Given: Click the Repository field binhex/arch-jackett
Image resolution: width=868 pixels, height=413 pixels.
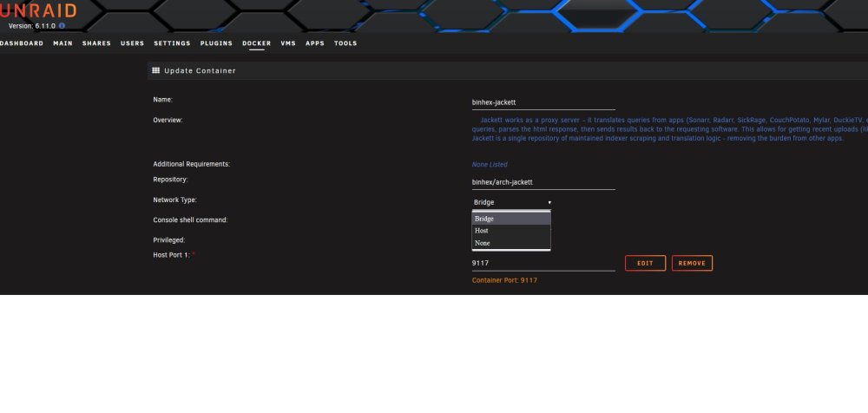Looking at the screenshot, I should [x=543, y=182].
